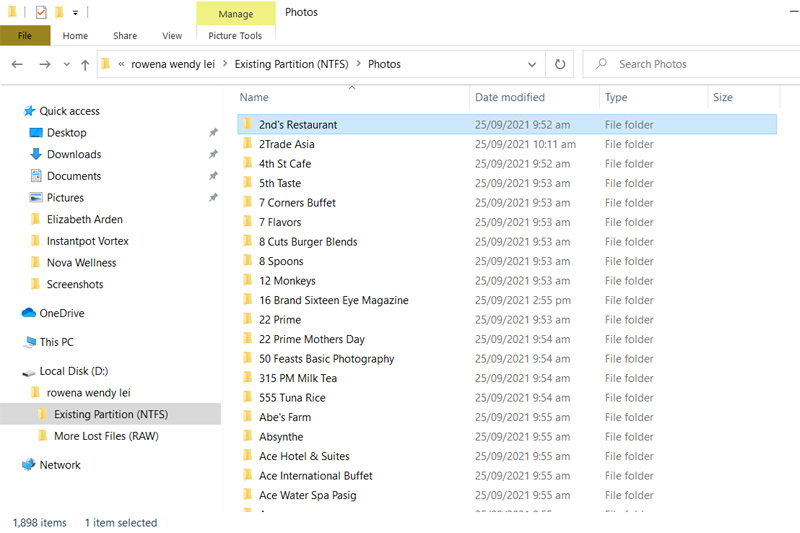Select 'Absynthe' folder name

(281, 437)
